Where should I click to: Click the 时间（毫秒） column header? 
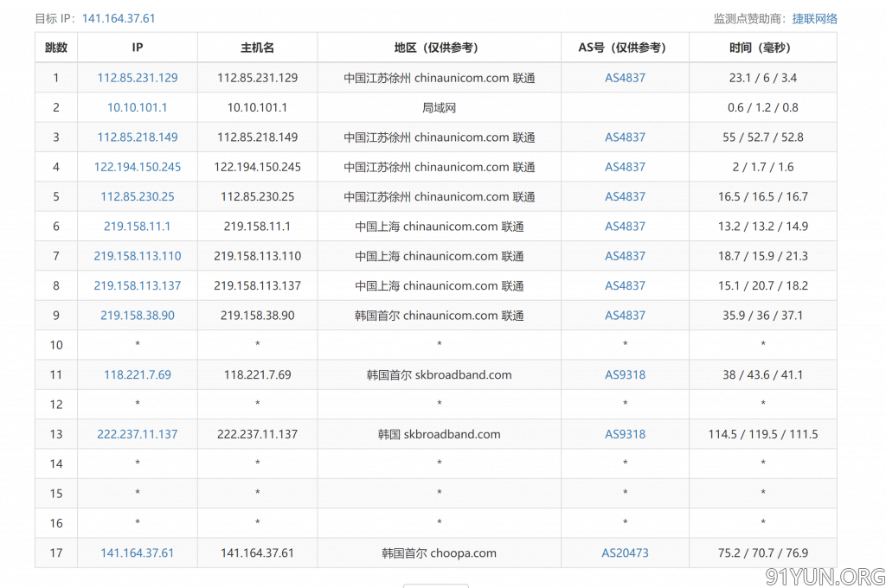[762, 48]
